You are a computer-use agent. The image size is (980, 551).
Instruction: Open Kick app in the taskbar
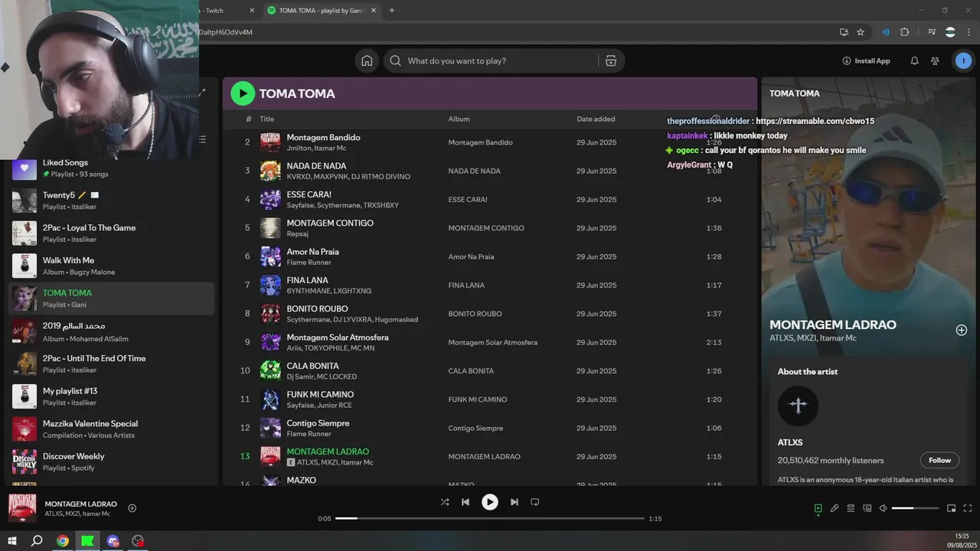click(88, 541)
